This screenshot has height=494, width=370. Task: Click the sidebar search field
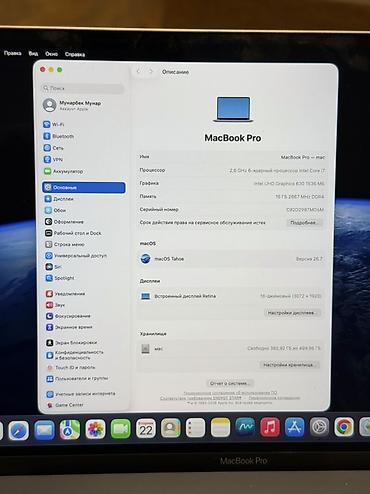pos(82,88)
